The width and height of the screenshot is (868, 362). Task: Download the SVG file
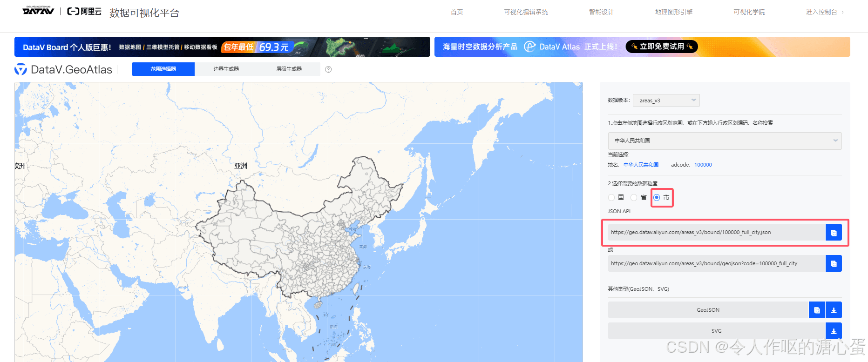(834, 331)
